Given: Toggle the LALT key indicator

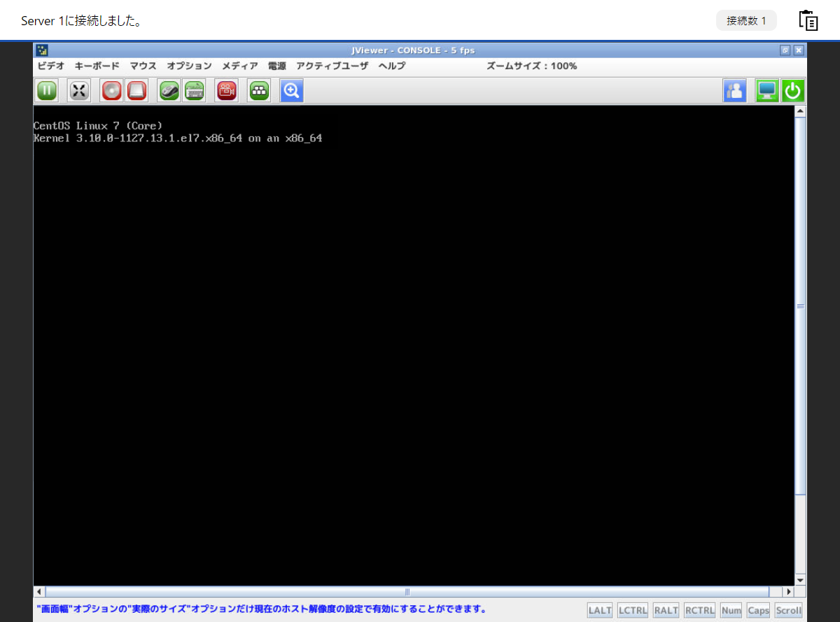Looking at the screenshot, I should [x=599, y=610].
